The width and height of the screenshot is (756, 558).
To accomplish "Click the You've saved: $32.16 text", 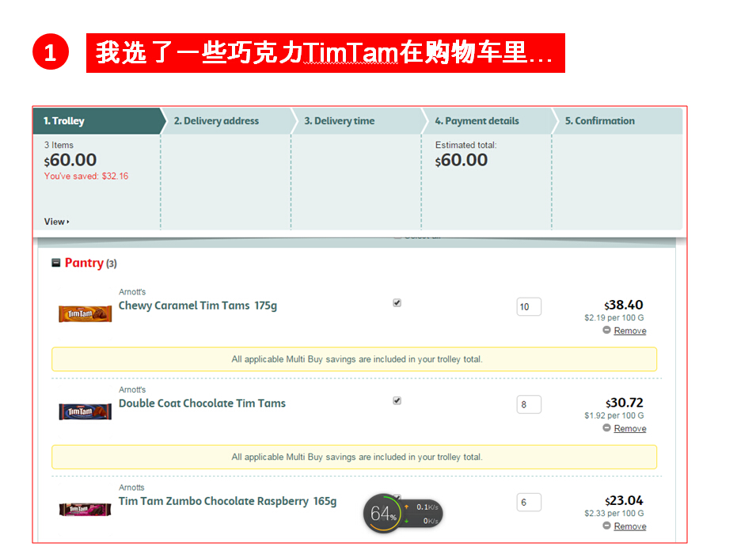I will click(x=86, y=177).
